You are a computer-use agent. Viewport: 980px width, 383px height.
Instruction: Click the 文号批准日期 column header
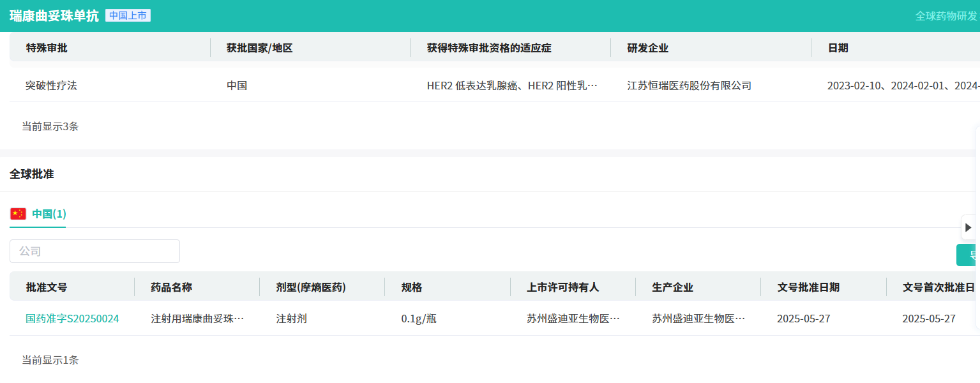(808, 287)
